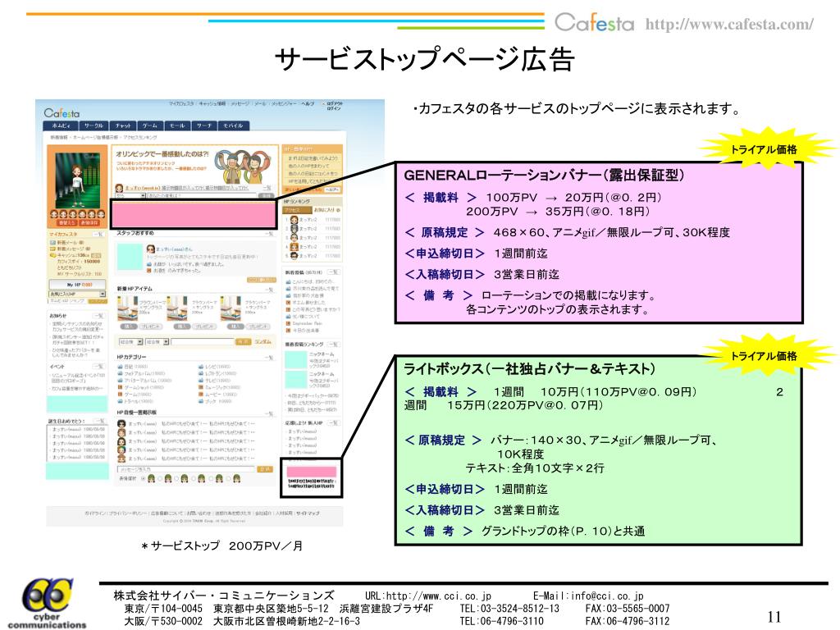
Task: Click the rank 5 avatar in HPランキング
Action: pyautogui.click(x=294, y=256)
